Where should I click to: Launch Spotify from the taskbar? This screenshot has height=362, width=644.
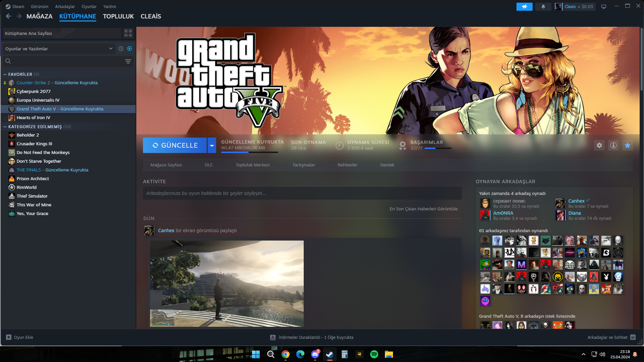coord(374,354)
